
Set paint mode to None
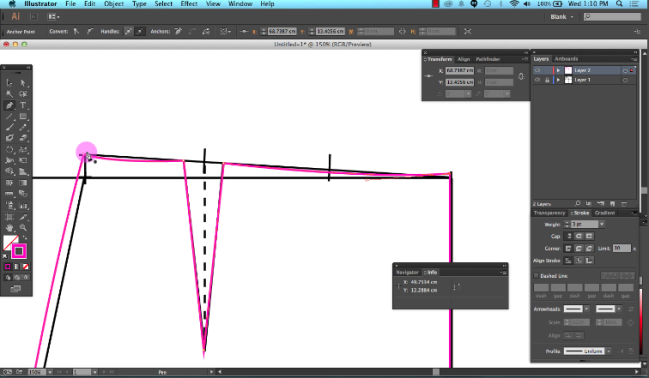coord(26,267)
